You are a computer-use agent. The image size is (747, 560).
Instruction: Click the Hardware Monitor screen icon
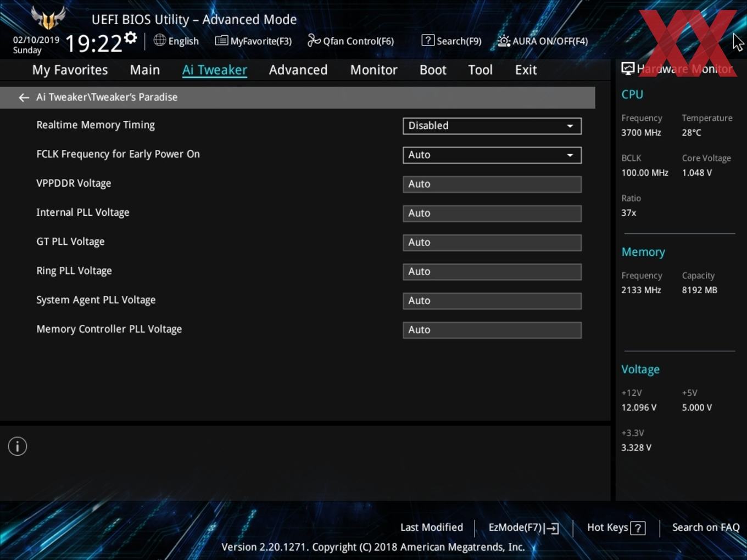(628, 69)
